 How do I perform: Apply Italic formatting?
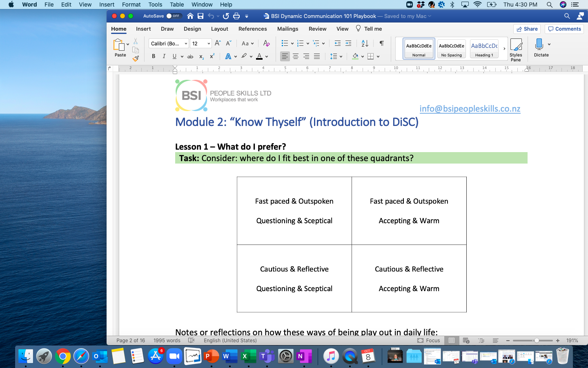coord(164,56)
